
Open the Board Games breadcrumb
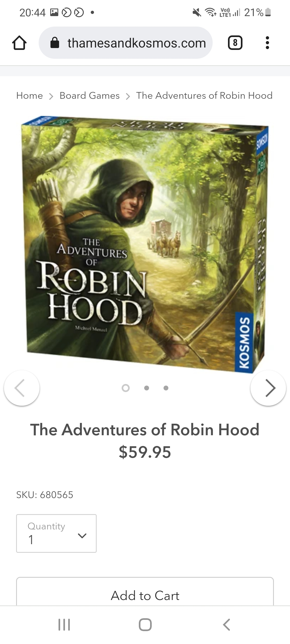click(90, 96)
